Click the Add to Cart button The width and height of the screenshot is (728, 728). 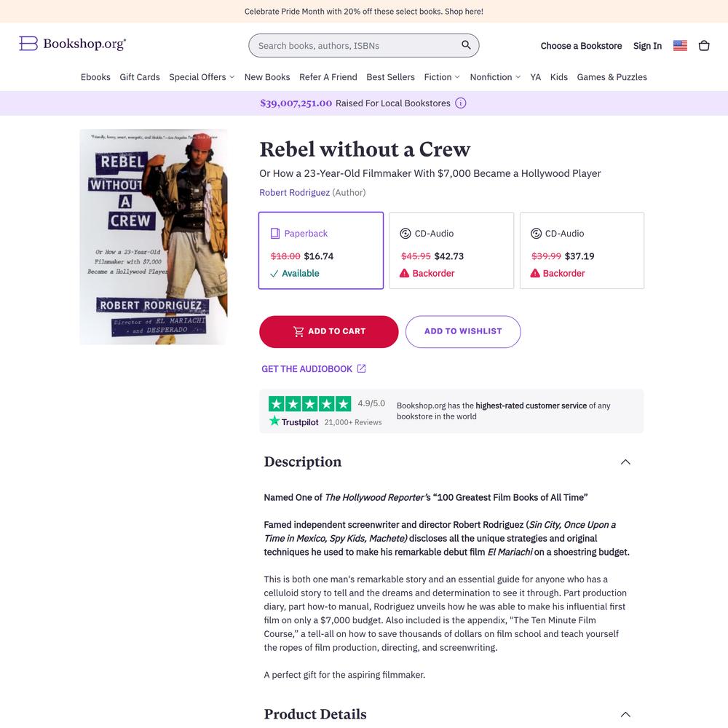click(x=329, y=331)
